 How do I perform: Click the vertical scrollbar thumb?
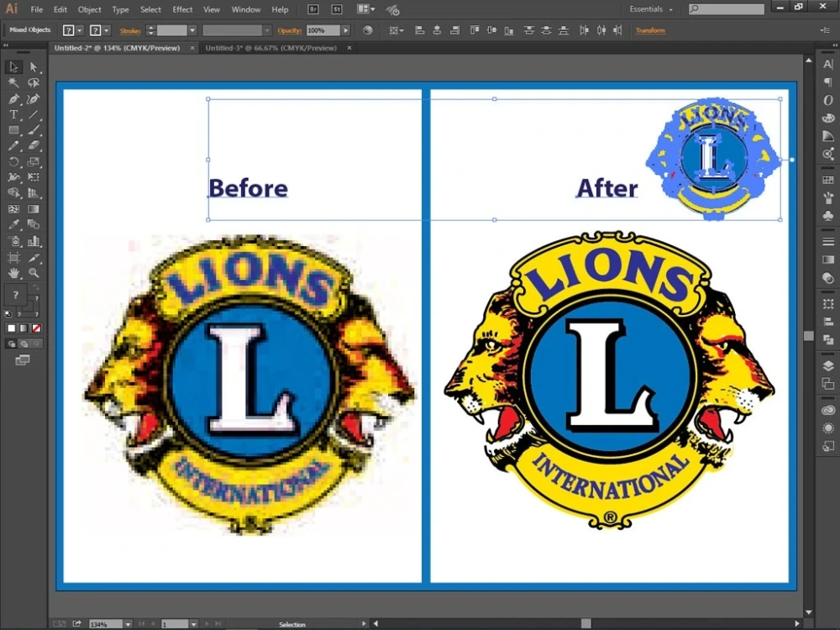tap(808, 336)
